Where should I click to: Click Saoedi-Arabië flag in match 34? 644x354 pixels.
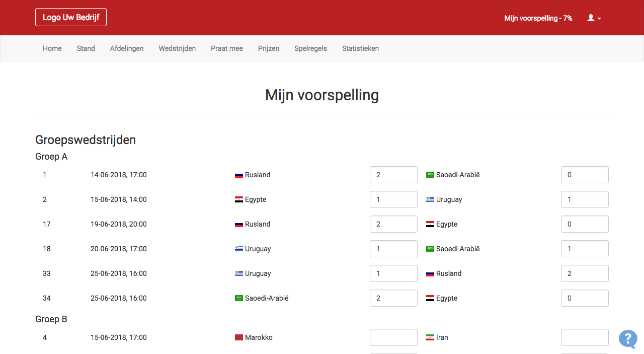pyautogui.click(x=239, y=298)
